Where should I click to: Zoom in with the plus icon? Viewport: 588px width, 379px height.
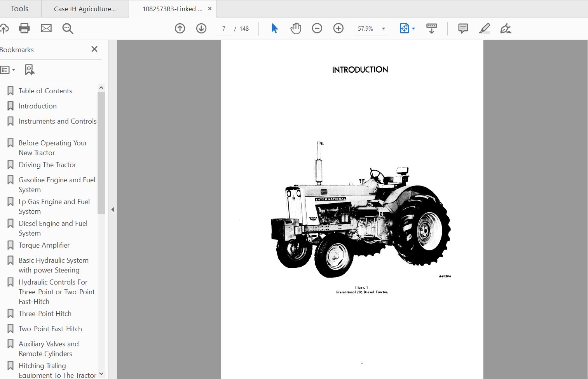(x=338, y=28)
